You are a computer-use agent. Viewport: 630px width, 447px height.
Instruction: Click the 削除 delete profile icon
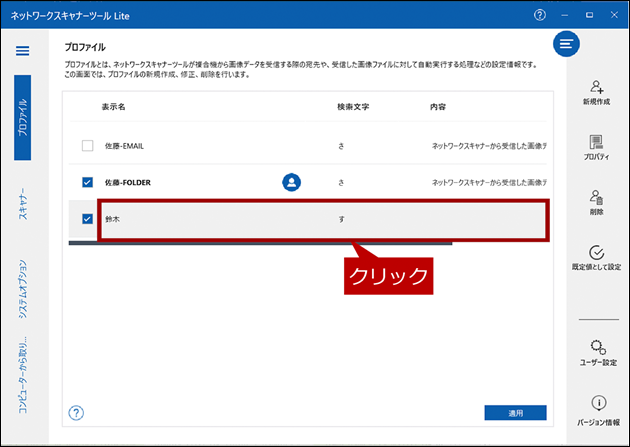tap(596, 203)
